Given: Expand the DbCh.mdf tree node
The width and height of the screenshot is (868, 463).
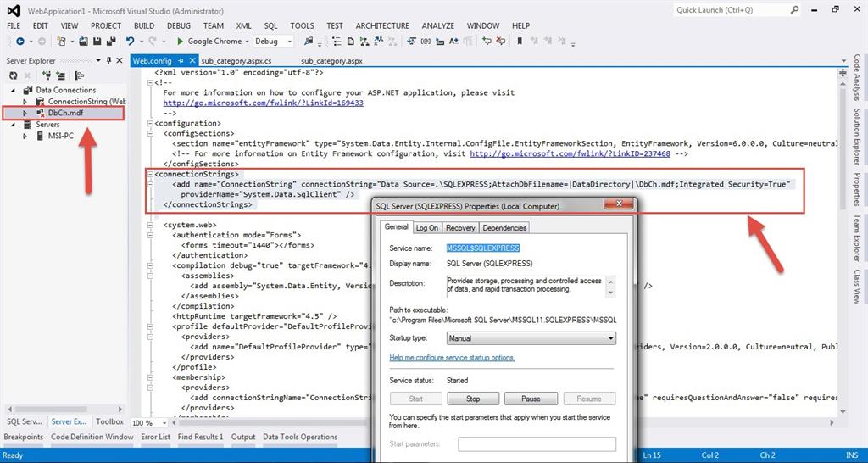Looking at the screenshot, I should coord(25,113).
